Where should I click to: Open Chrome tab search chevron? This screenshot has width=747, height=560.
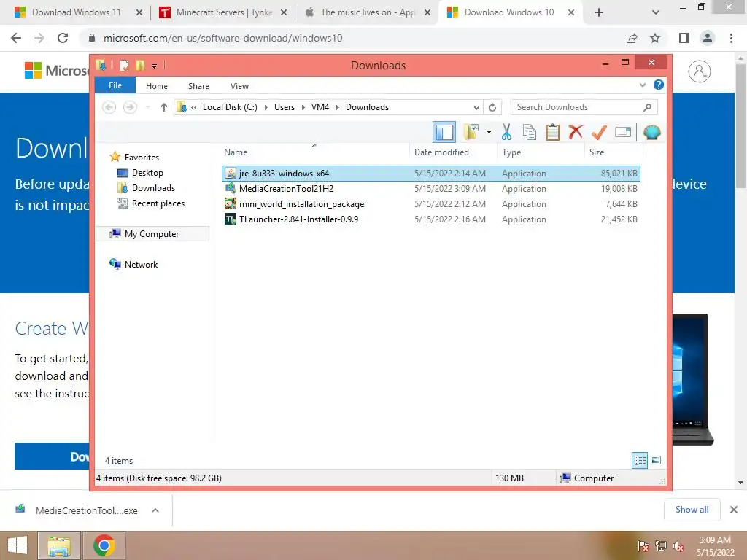[x=656, y=13]
